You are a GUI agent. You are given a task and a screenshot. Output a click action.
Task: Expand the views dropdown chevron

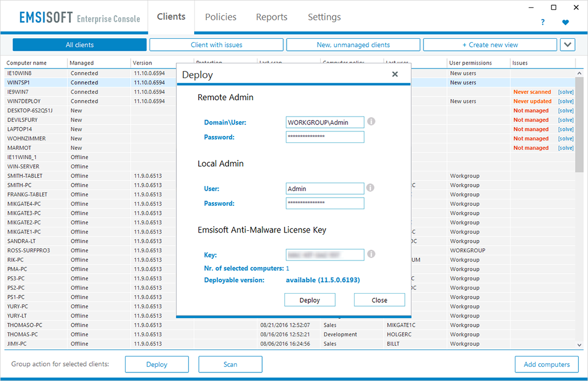tap(567, 45)
